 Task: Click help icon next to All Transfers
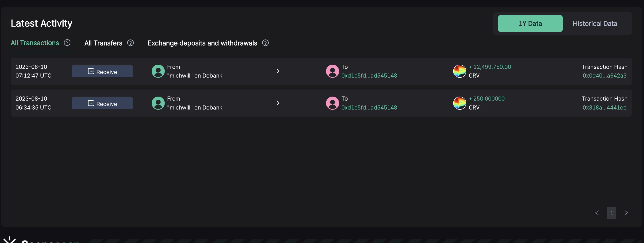[x=130, y=43]
